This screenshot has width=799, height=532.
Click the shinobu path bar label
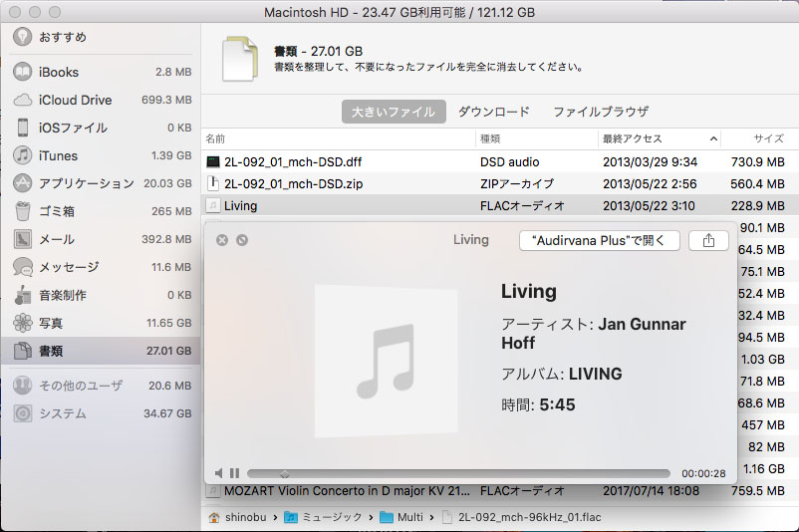click(246, 517)
